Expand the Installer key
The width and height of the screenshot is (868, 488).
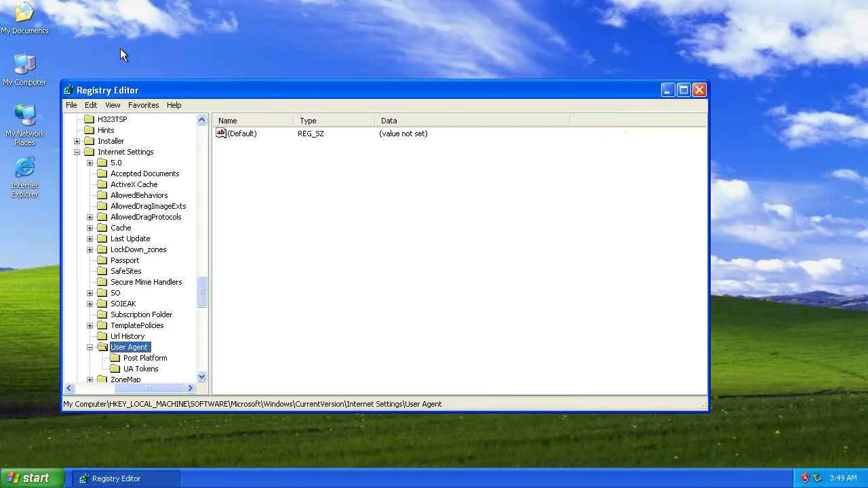point(77,141)
